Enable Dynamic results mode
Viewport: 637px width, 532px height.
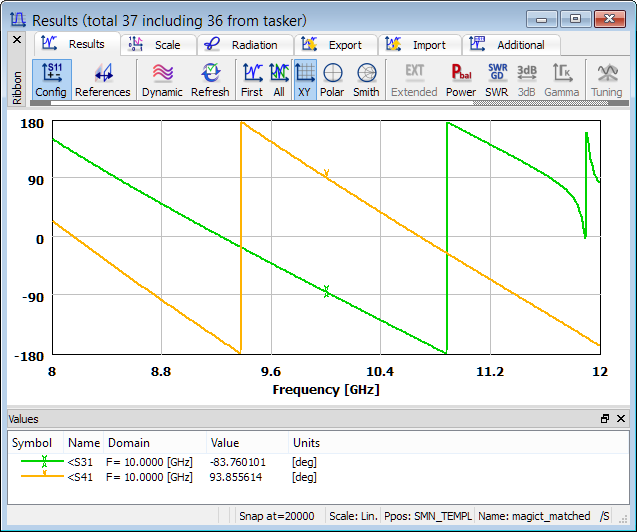click(162, 80)
